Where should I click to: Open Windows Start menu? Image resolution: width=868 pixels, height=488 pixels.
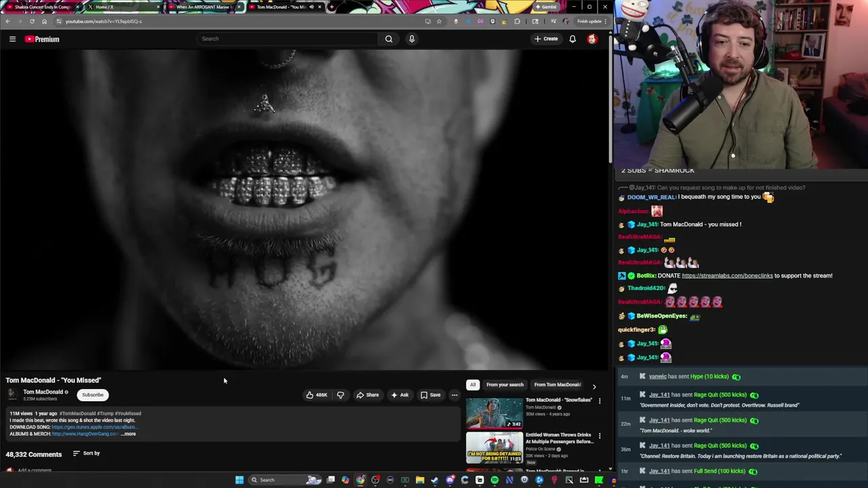click(239, 480)
